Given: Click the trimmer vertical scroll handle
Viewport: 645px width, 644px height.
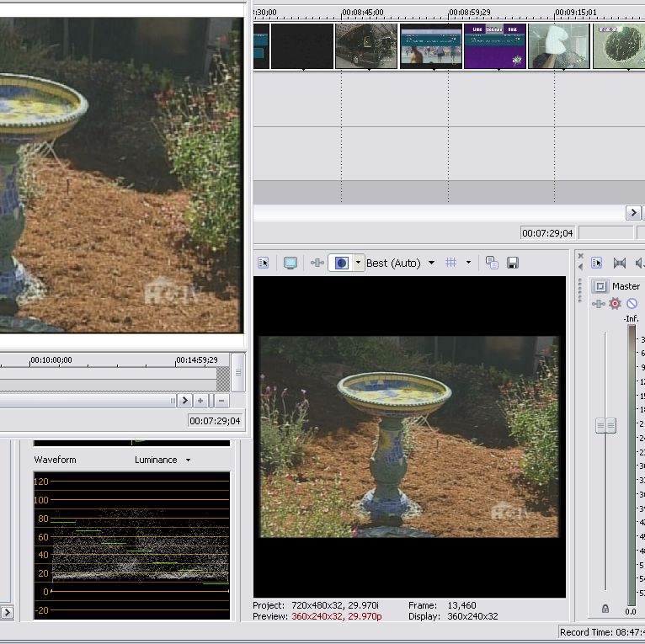Looking at the screenshot, I should click(238, 373).
